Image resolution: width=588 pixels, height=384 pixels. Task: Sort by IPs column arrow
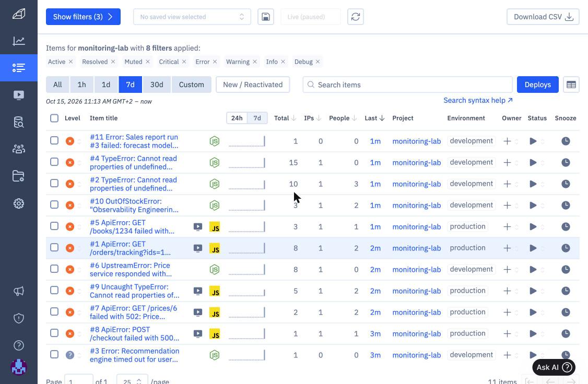point(319,118)
